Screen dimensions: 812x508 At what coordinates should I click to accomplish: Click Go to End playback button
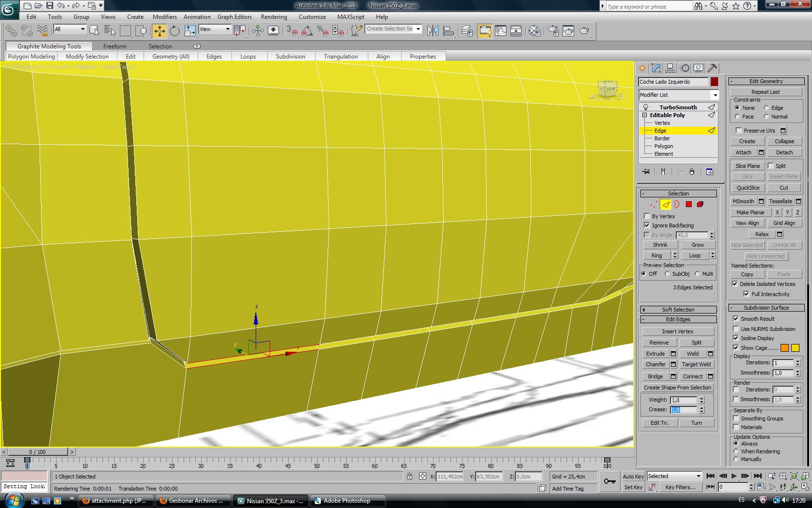click(757, 476)
